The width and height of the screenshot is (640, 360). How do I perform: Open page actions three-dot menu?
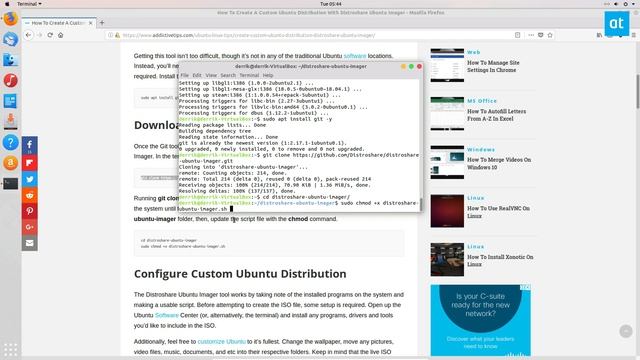[x=531, y=35]
